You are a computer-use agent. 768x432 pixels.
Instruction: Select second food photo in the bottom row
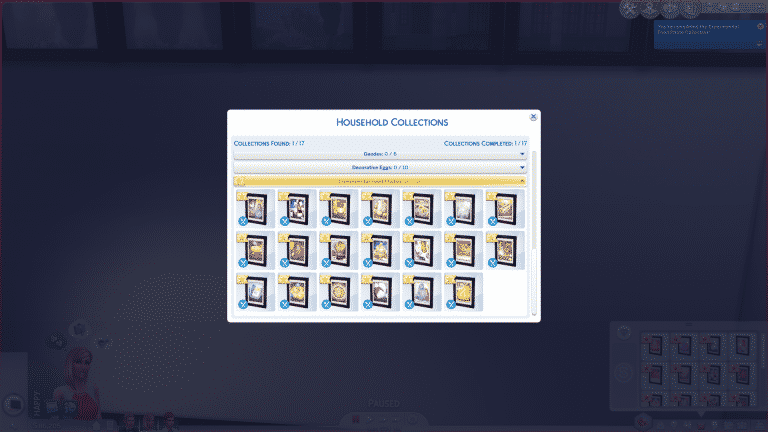[297, 292]
